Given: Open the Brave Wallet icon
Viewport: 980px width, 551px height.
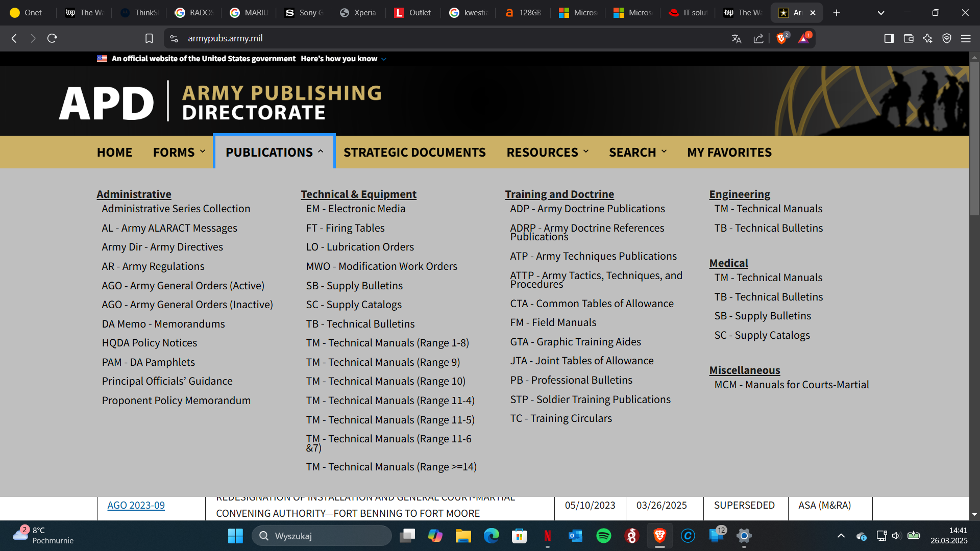Looking at the screenshot, I should point(909,39).
